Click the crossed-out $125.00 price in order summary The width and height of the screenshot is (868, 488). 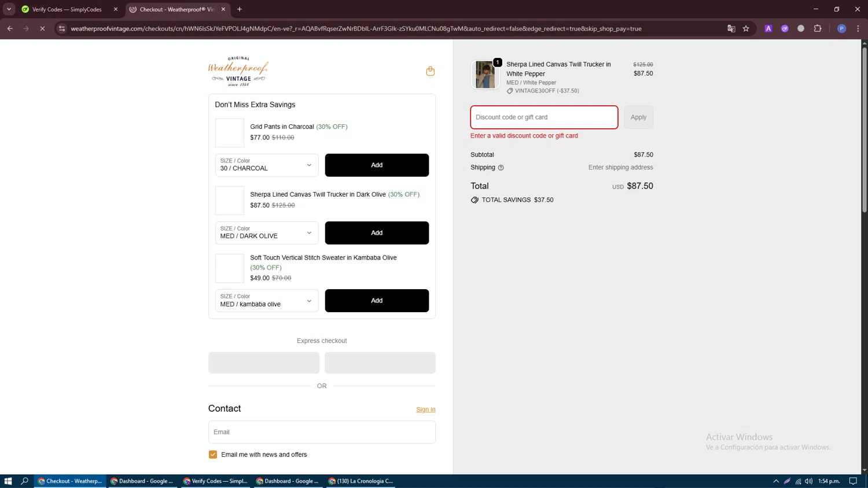[643, 65]
